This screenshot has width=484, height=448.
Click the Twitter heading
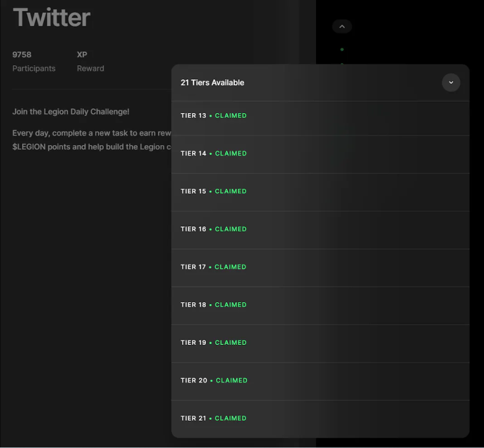(x=52, y=17)
